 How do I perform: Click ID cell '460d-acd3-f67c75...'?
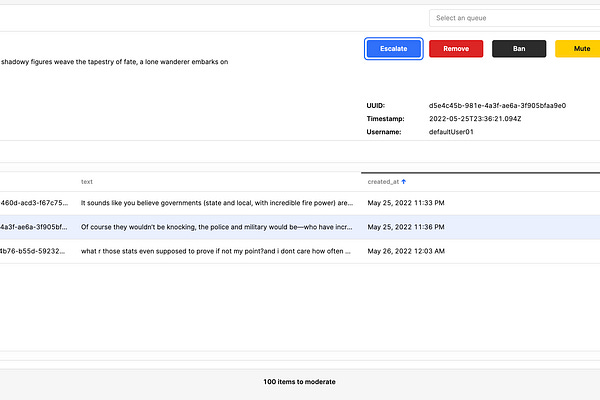click(34, 203)
